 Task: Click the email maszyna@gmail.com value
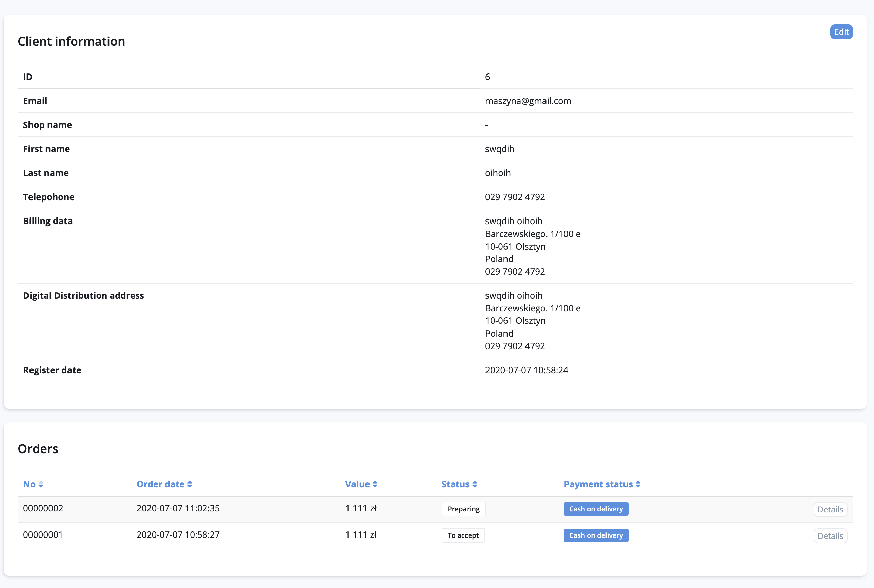(528, 101)
